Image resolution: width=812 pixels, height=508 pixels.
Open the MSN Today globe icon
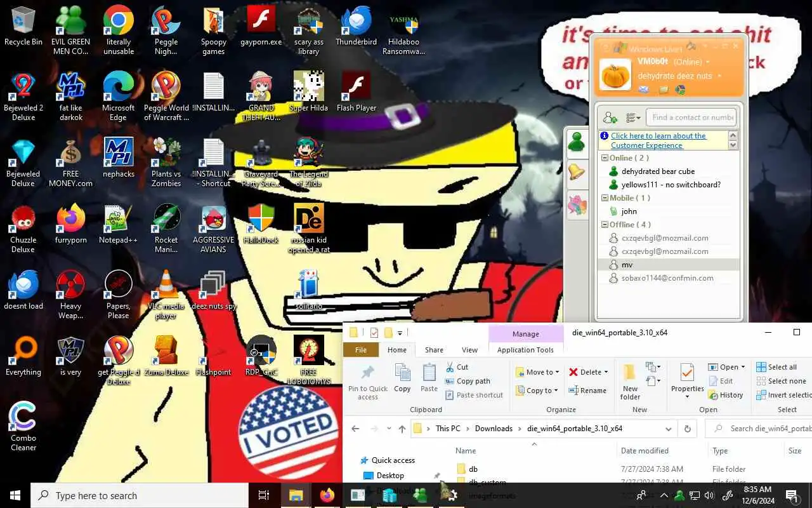(680, 90)
